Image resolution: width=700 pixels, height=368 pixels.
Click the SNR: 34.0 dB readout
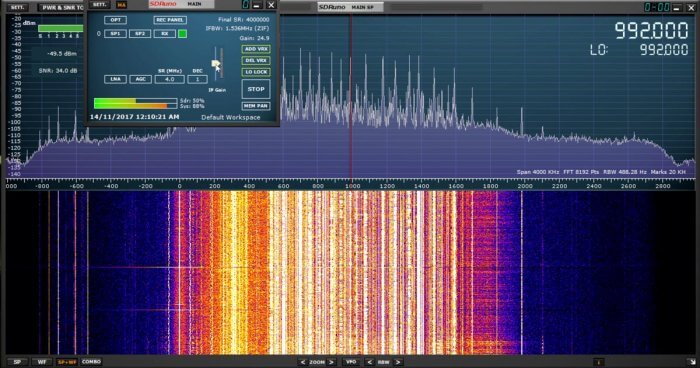point(58,71)
